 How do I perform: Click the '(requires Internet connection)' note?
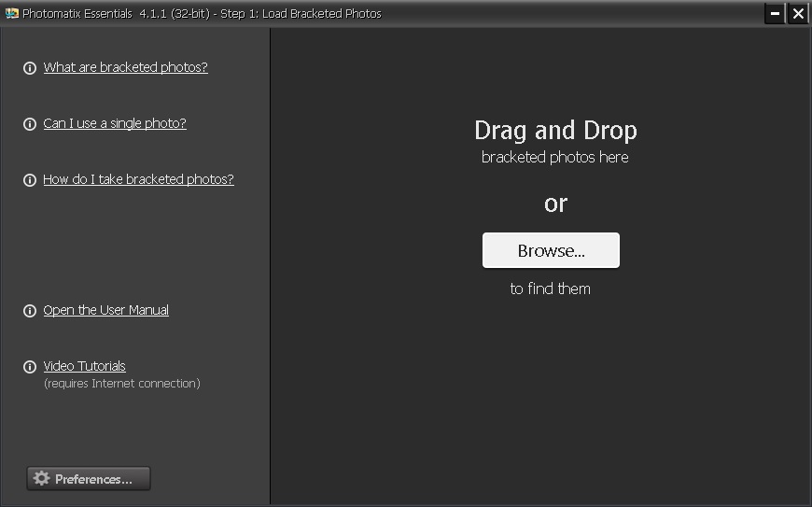(121, 383)
